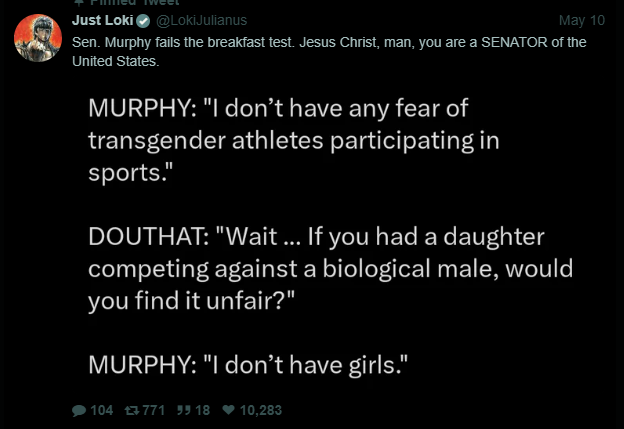Retweet using the retweet arrows icon
Screen dimensions: 624x429
tap(131, 410)
